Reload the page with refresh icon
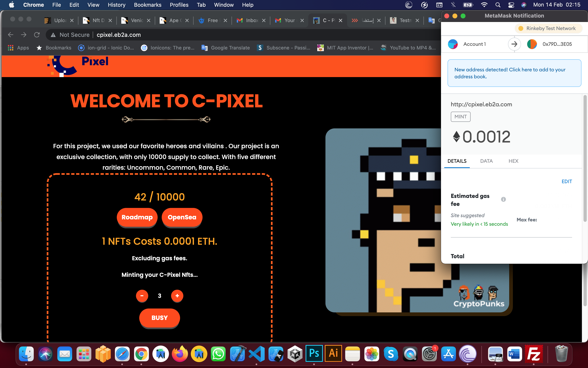 (x=37, y=35)
